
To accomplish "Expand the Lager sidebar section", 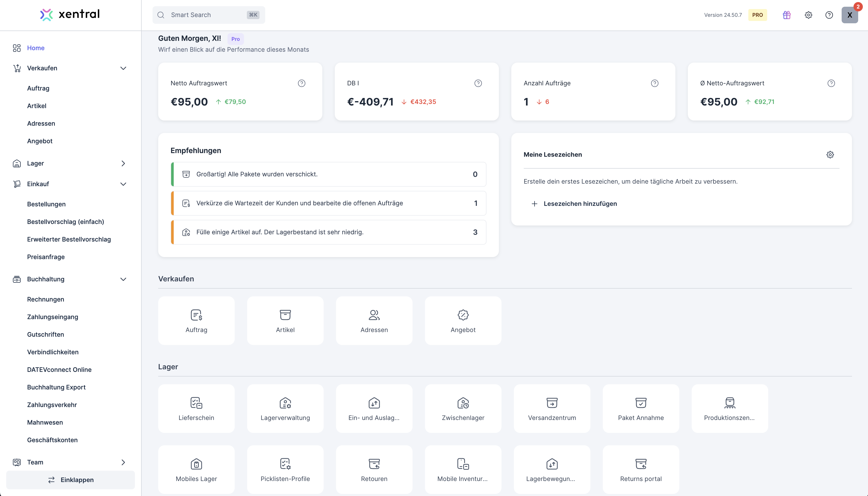I will [123, 163].
